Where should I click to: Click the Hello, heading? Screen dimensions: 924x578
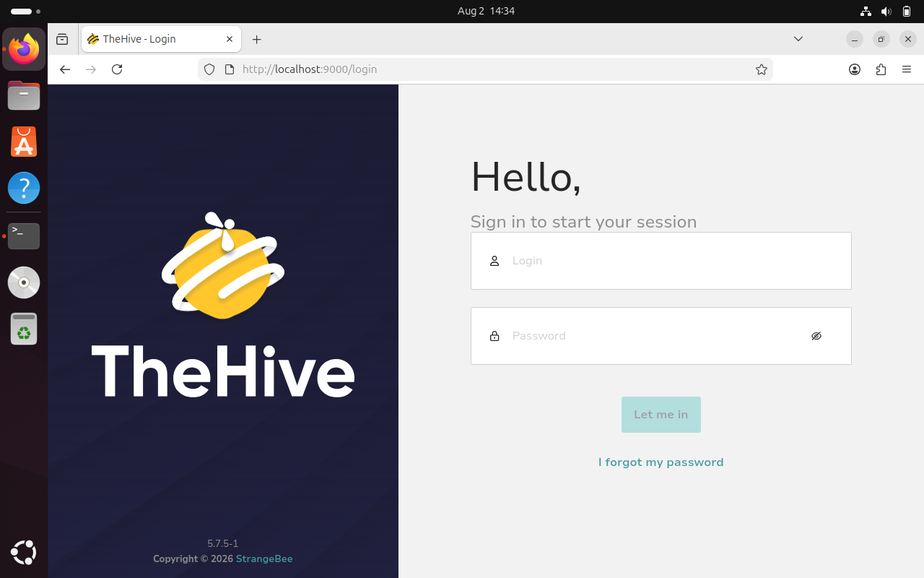526,177
